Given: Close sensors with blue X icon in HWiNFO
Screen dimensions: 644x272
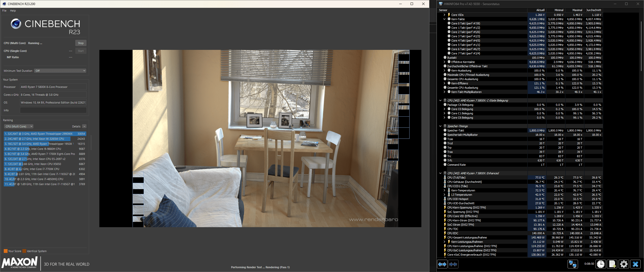Looking at the screenshot, I should 635,264.
